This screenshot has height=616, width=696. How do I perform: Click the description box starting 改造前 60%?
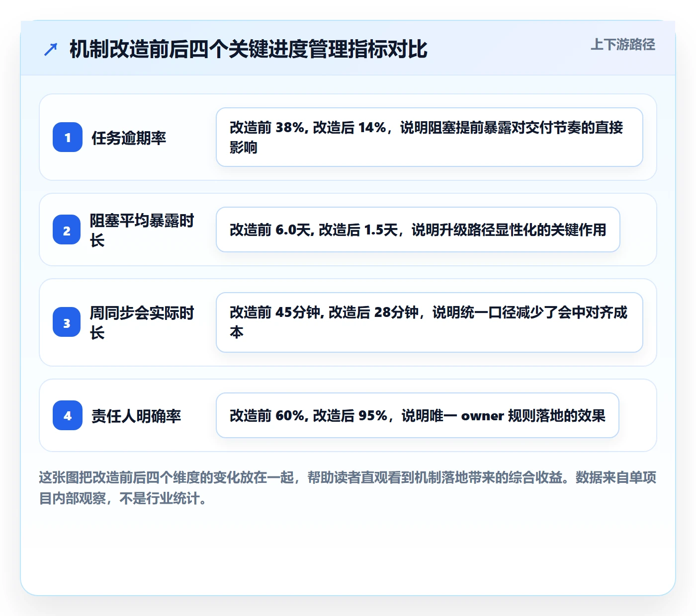418,415
